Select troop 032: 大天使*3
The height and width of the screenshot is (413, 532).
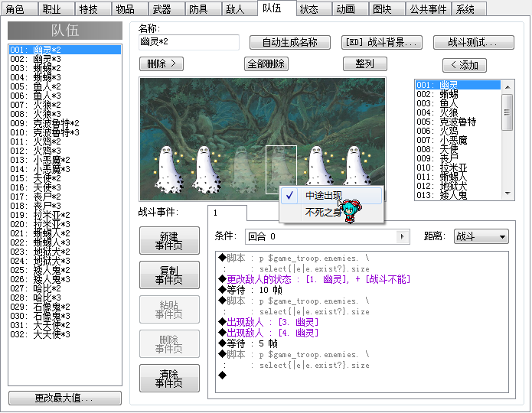coord(64,334)
